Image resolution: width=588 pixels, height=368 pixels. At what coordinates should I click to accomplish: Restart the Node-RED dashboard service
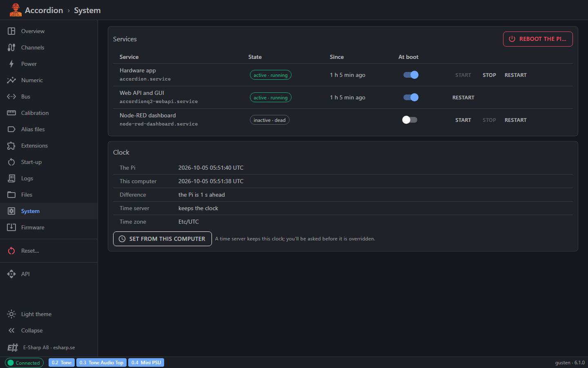(515, 120)
